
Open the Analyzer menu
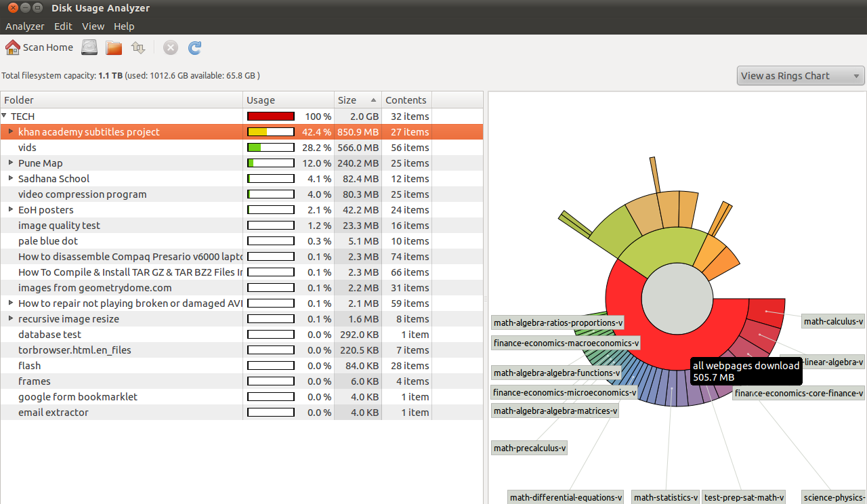[x=25, y=26]
